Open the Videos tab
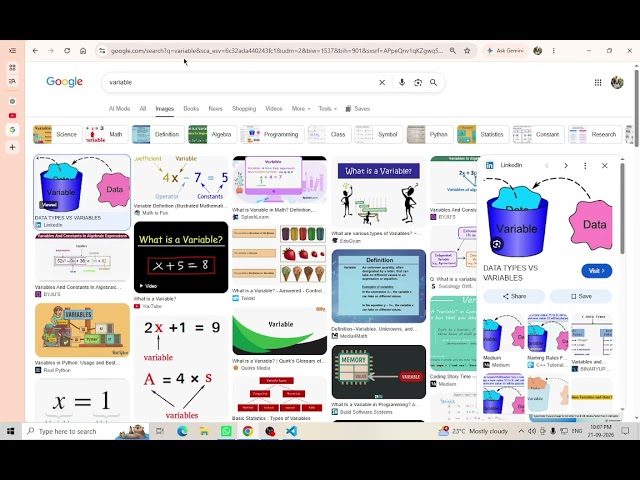 (x=274, y=109)
